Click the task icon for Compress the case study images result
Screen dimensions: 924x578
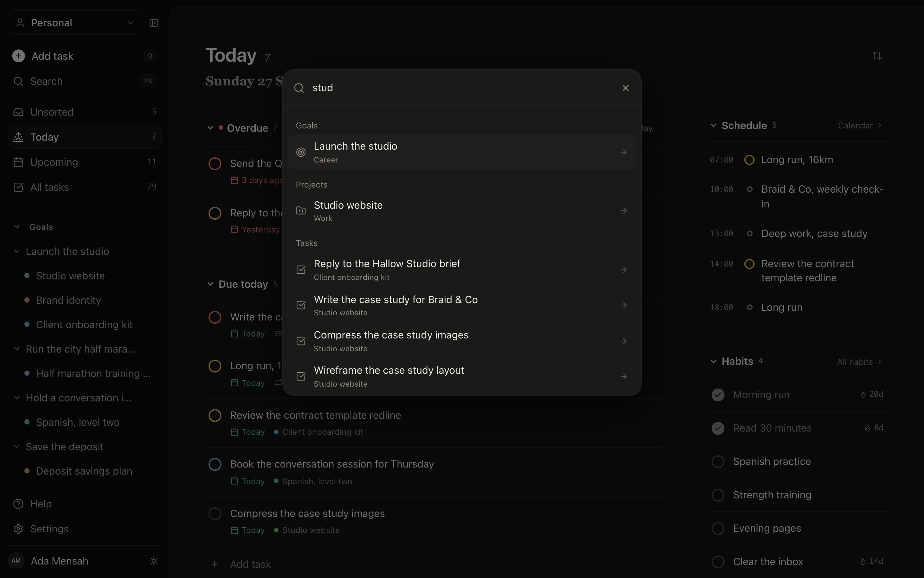click(x=301, y=341)
